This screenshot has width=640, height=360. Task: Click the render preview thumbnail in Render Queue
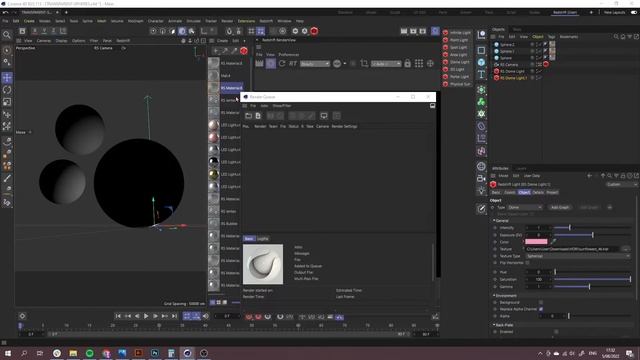263,264
